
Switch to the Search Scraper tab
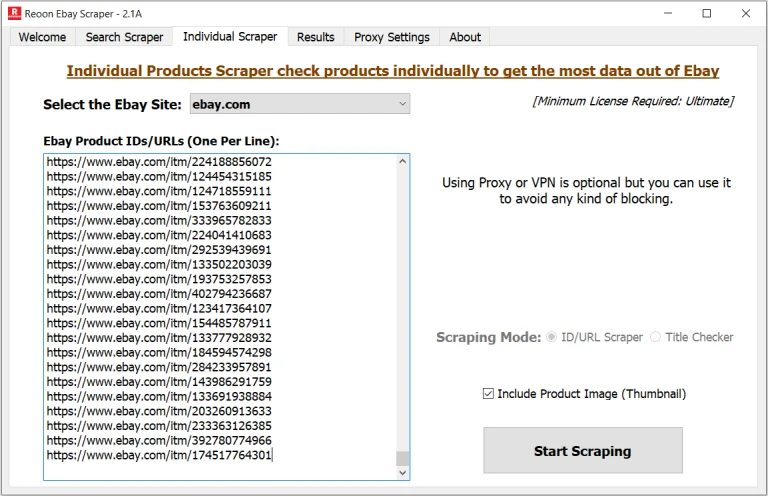pyautogui.click(x=124, y=37)
